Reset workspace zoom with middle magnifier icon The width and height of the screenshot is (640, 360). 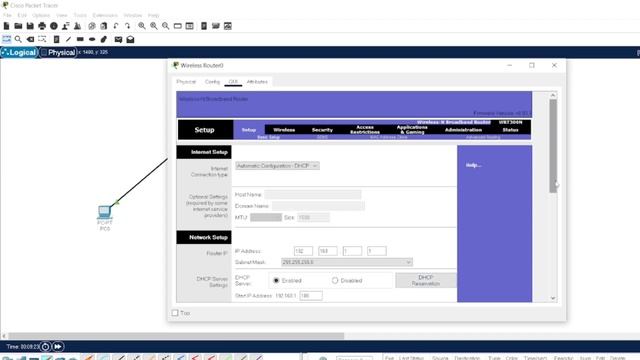pos(154,26)
